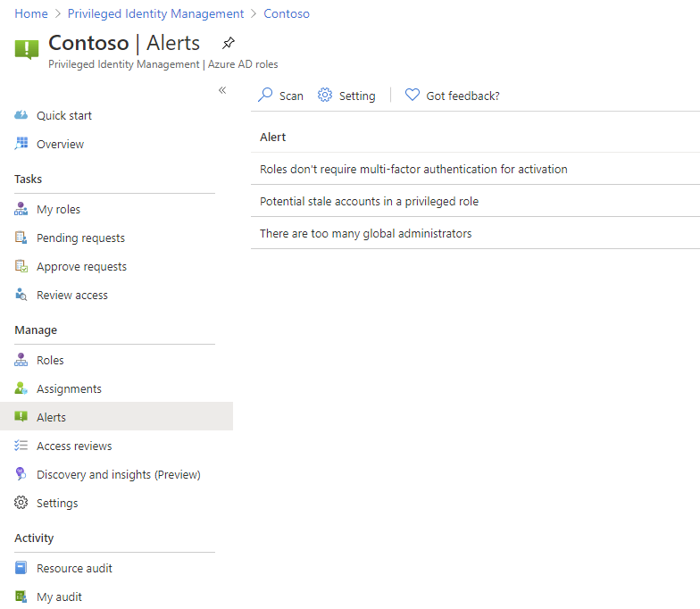
Task: Click the Home breadcrumb link
Action: tap(31, 14)
